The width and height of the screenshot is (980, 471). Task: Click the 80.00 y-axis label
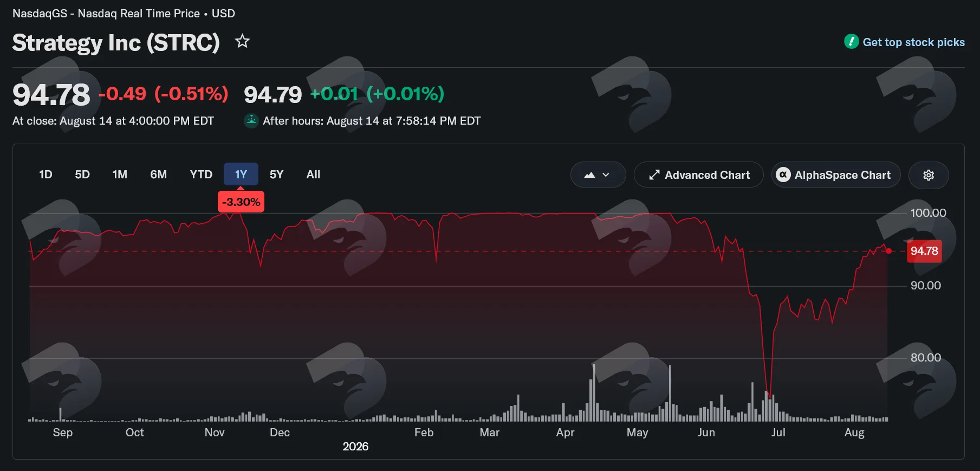click(926, 358)
